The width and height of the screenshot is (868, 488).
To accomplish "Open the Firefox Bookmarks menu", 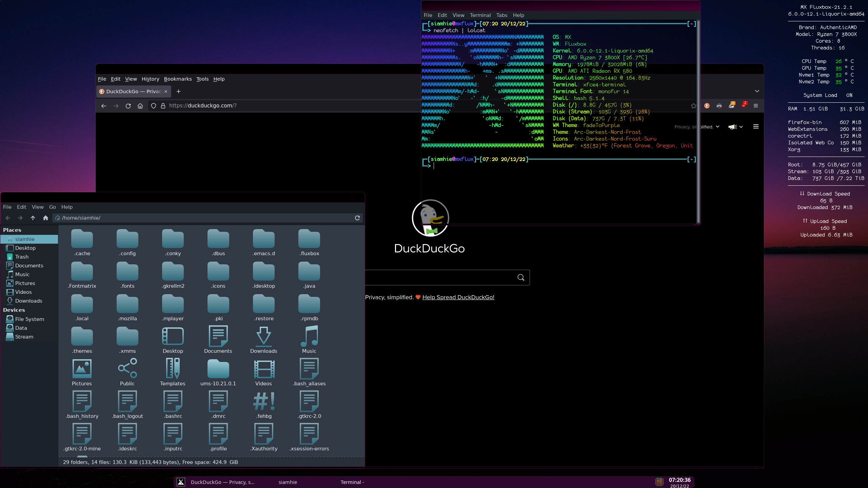I will point(178,79).
